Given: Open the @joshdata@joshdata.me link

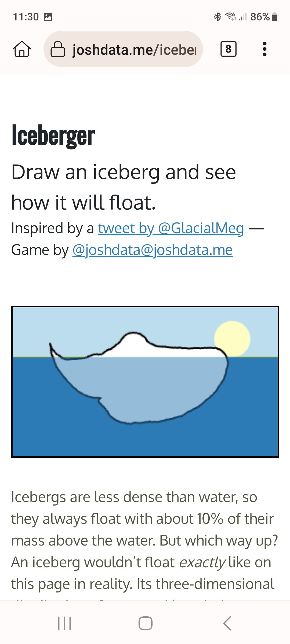Looking at the screenshot, I should pos(152,250).
